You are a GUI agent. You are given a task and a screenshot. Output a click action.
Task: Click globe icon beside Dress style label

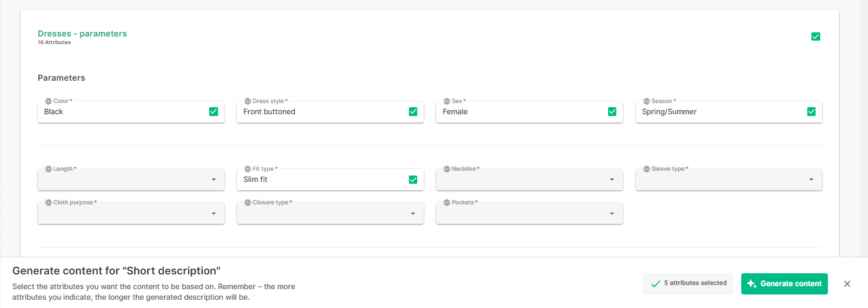247,101
